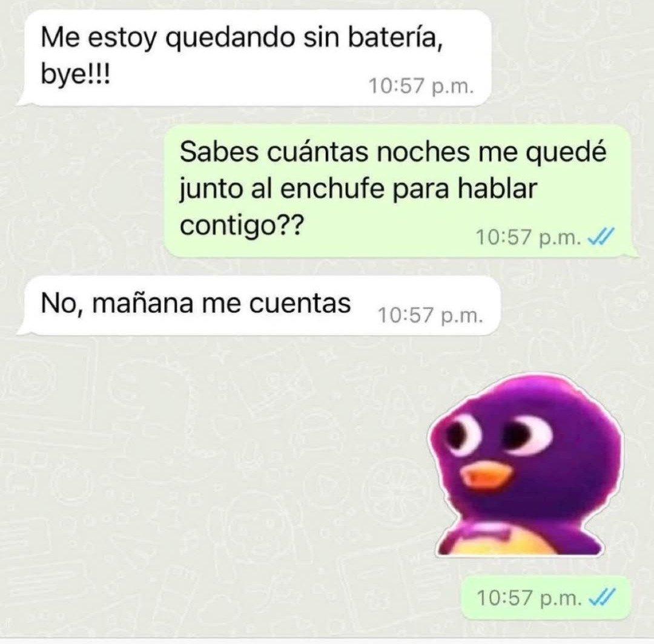Tap the purple penguin sticker
The width and height of the screenshot is (654, 644).
tap(526, 465)
